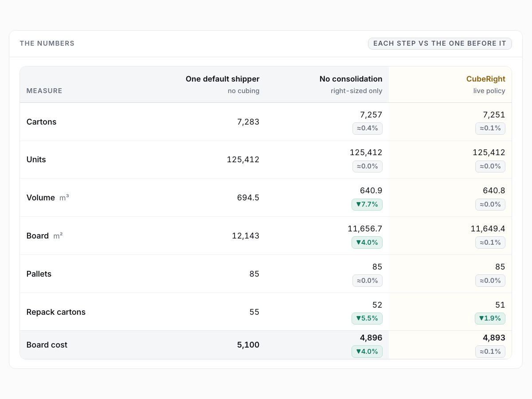Viewport: 532px width, 399px height.
Task: Click the m³ unit label
Action: [64, 198]
